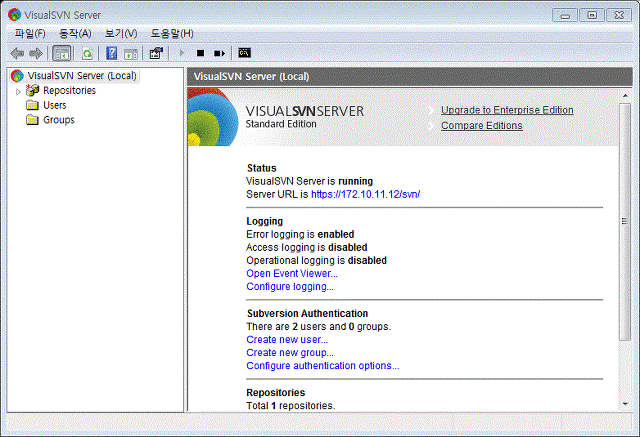Viewport: 640px width, 437px height.
Task: Click the 'Subversion Authentication' heading
Action: (x=307, y=313)
